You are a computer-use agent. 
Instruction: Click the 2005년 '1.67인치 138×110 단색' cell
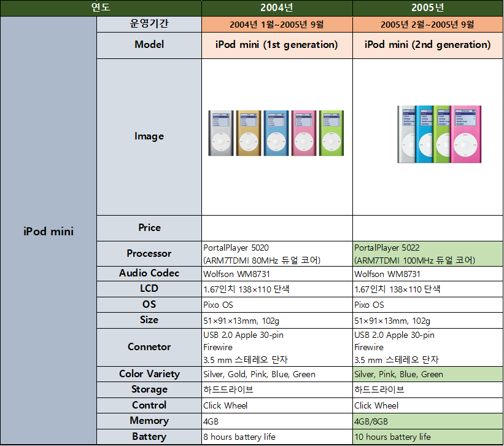coord(428,289)
